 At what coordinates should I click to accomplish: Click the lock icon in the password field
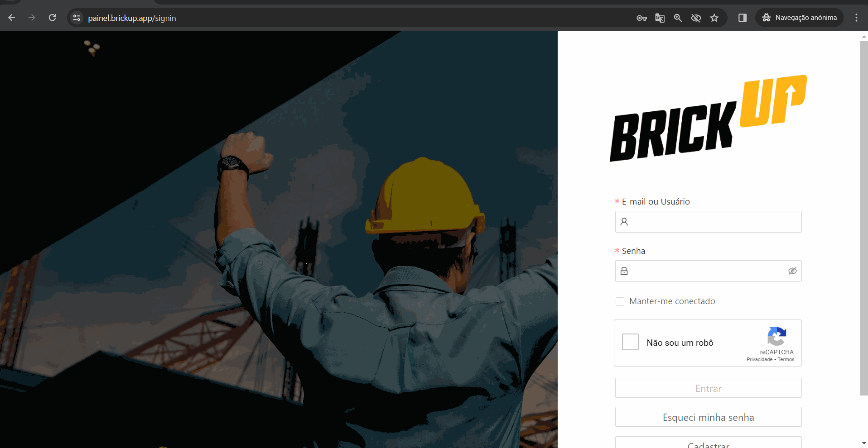[624, 271]
